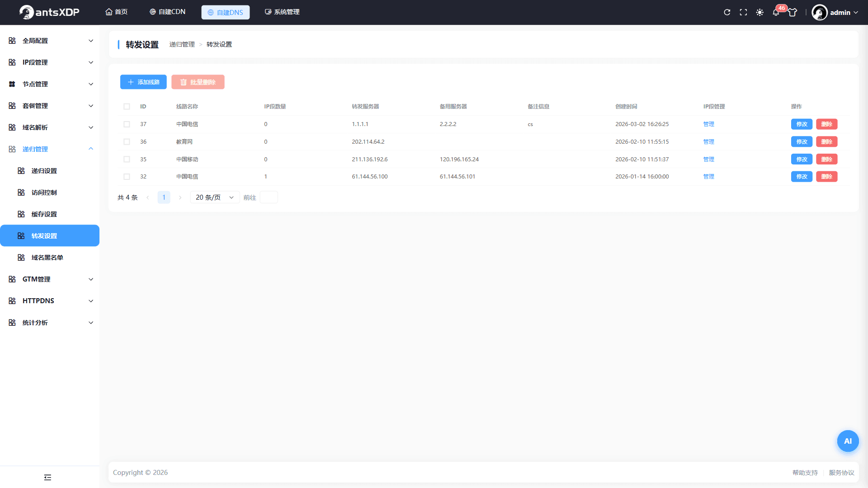The height and width of the screenshot is (488, 868).
Task: Click the 域名黑名单 submenu icon
Action: pos(21,258)
